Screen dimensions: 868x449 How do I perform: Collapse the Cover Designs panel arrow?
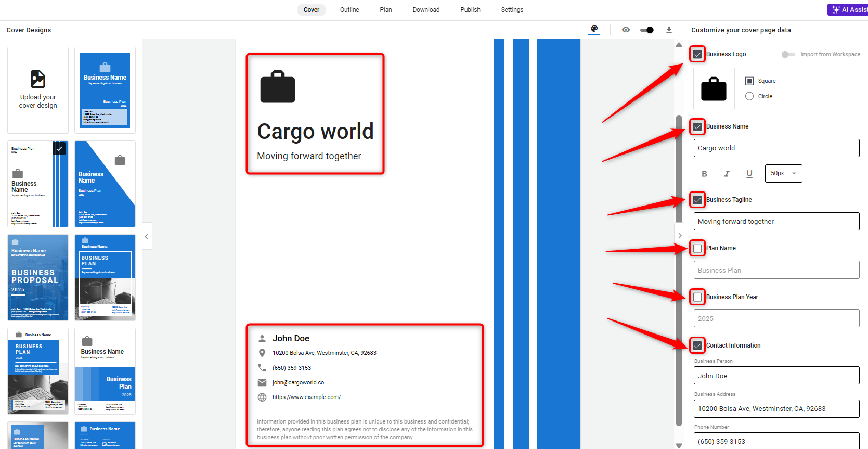(147, 236)
